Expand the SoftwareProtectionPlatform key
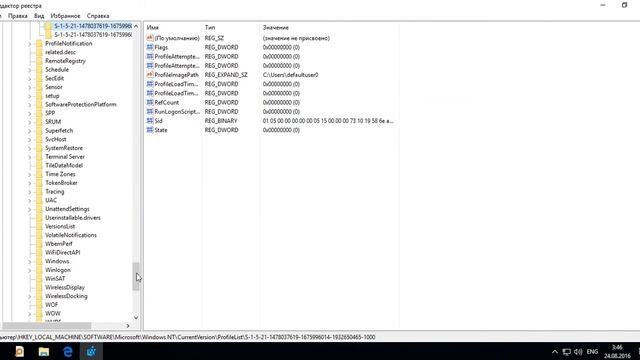This screenshot has height=360, width=640. click(x=29, y=104)
